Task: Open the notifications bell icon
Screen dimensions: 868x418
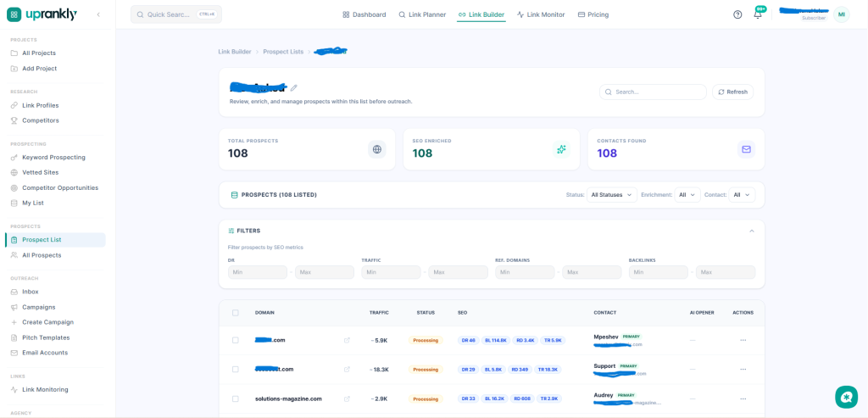Action: click(x=758, y=15)
